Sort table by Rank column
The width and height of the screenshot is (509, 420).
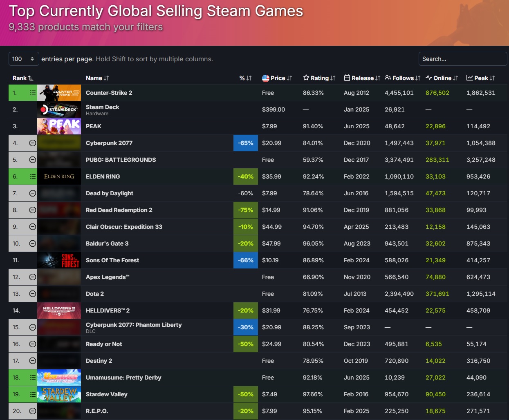(23, 78)
